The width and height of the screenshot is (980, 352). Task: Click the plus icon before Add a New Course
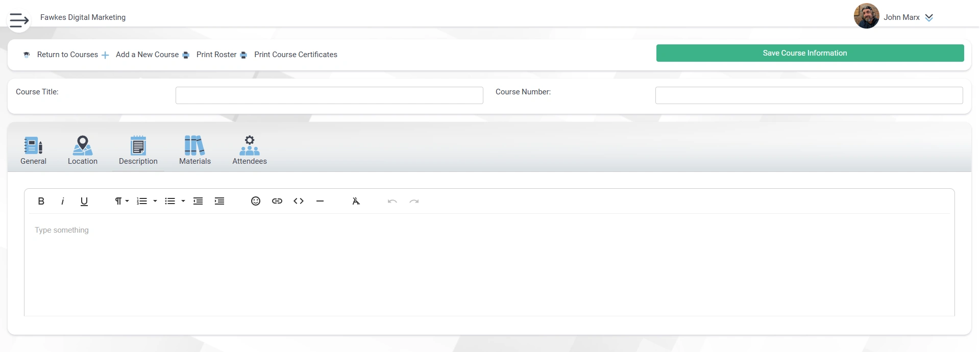pos(105,55)
